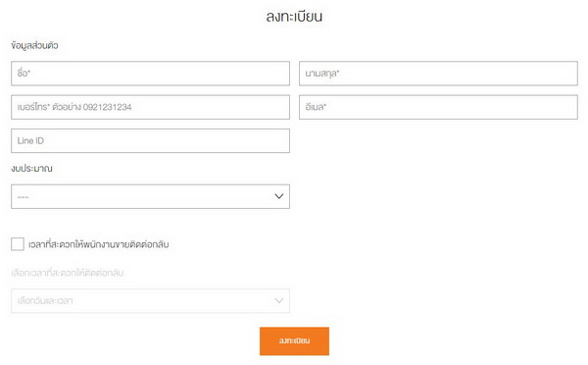
Task: Click the งบประมาณ section label
Action: (32, 168)
